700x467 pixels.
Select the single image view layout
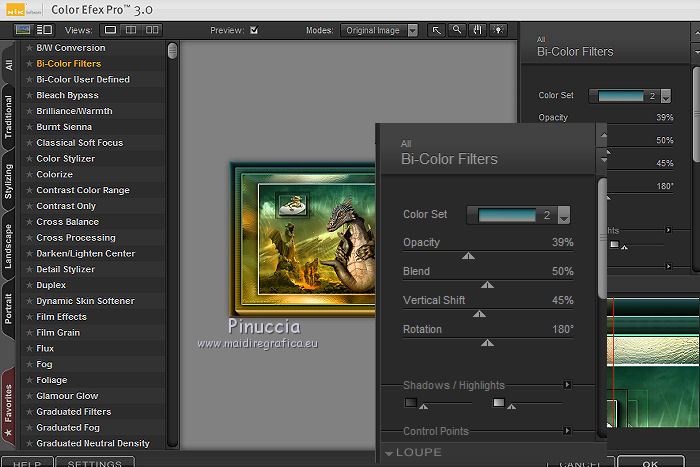[x=110, y=30]
